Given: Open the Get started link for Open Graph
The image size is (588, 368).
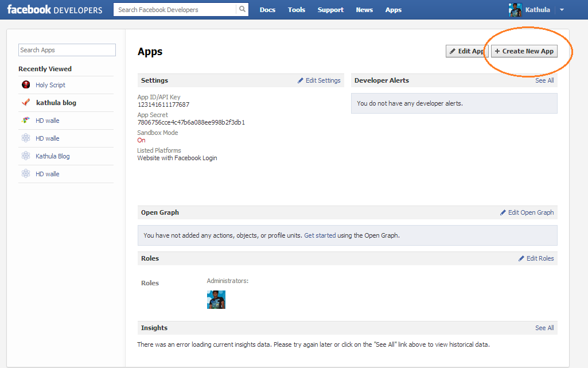Looking at the screenshot, I should pos(320,235).
